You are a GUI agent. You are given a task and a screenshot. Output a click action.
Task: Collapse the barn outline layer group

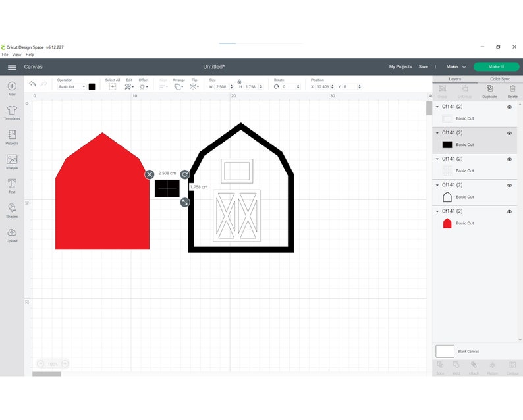(x=437, y=185)
